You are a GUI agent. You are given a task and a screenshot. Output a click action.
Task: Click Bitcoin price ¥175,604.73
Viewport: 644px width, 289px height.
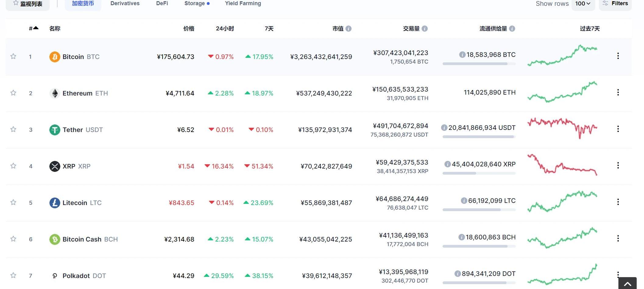[175, 57]
